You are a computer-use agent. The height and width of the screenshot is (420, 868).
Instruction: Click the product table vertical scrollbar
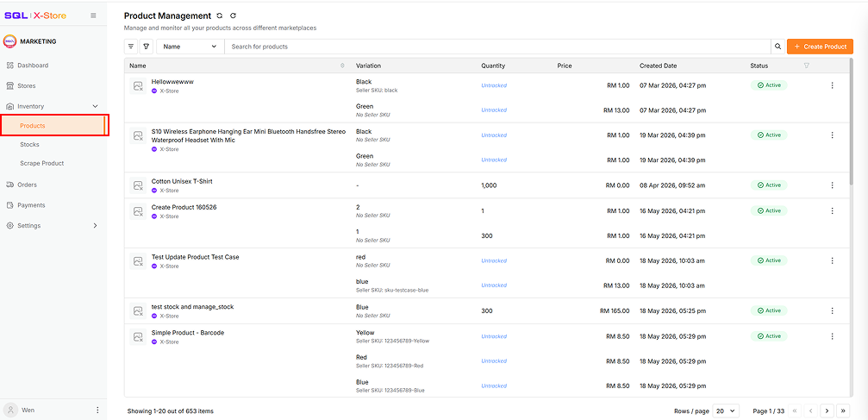click(850, 122)
